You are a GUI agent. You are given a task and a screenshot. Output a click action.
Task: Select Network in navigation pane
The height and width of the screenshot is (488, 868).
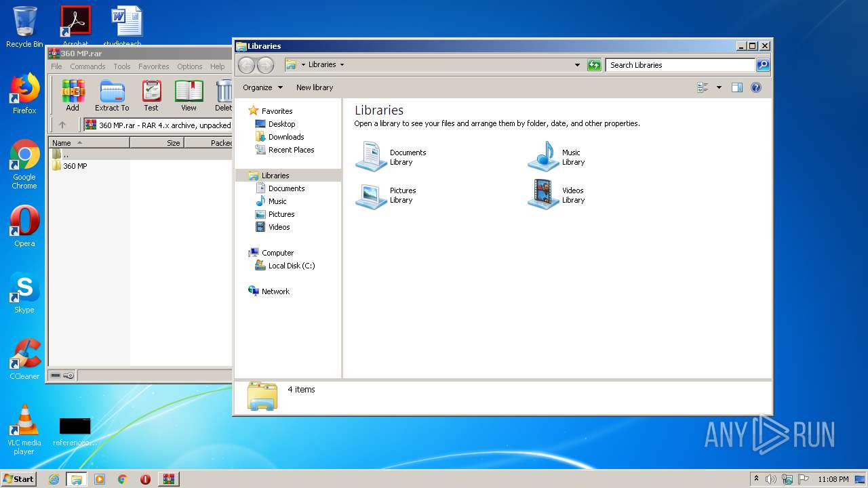(269, 291)
